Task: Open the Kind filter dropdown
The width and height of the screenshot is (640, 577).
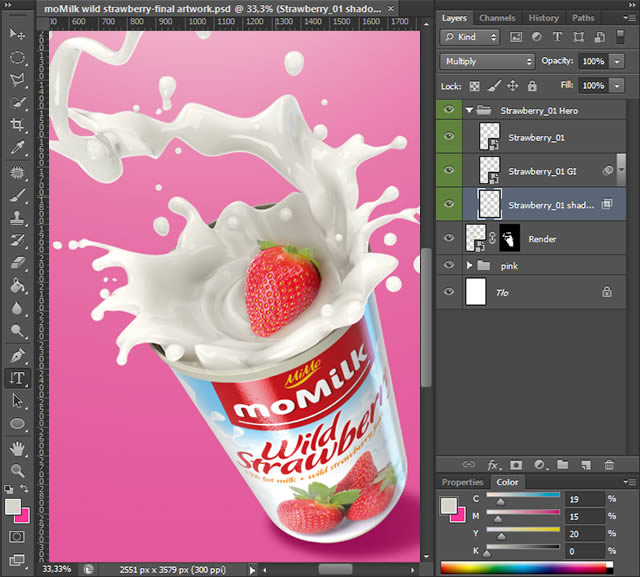Action: click(x=470, y=37)
